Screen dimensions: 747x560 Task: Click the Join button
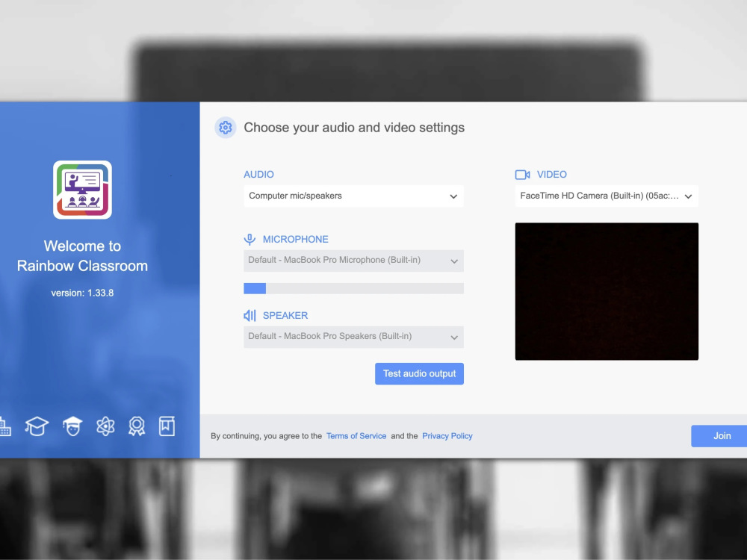tap(719, 436)
